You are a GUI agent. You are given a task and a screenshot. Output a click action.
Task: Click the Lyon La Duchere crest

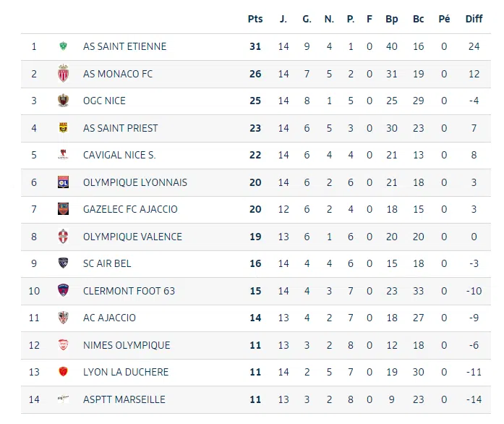point(63,372)
